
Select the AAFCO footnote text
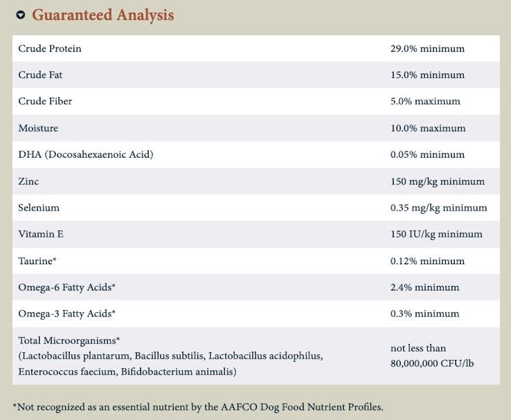point(198,407)
